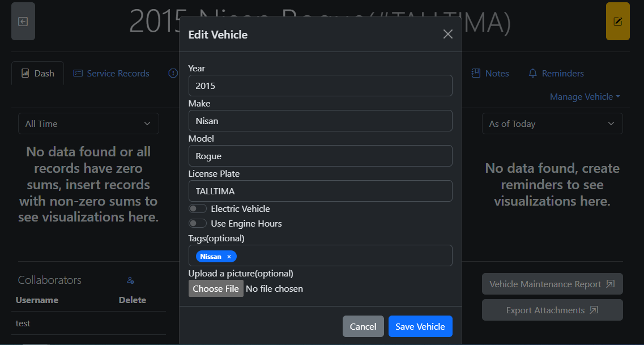Open the All Time dropdown

pos(88,123)
